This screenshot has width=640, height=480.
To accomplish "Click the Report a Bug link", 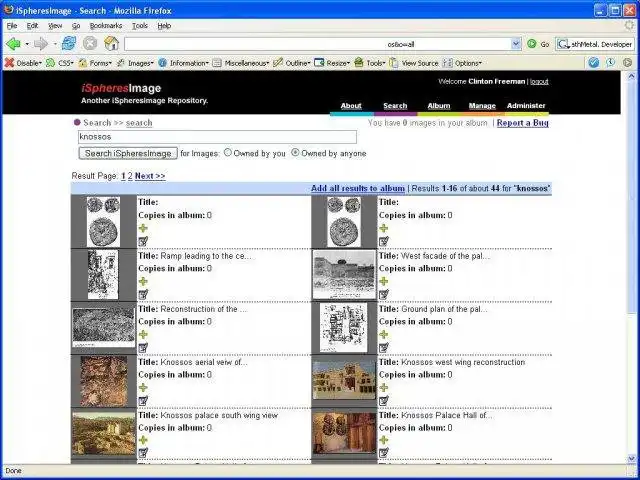I will [522, 123].
